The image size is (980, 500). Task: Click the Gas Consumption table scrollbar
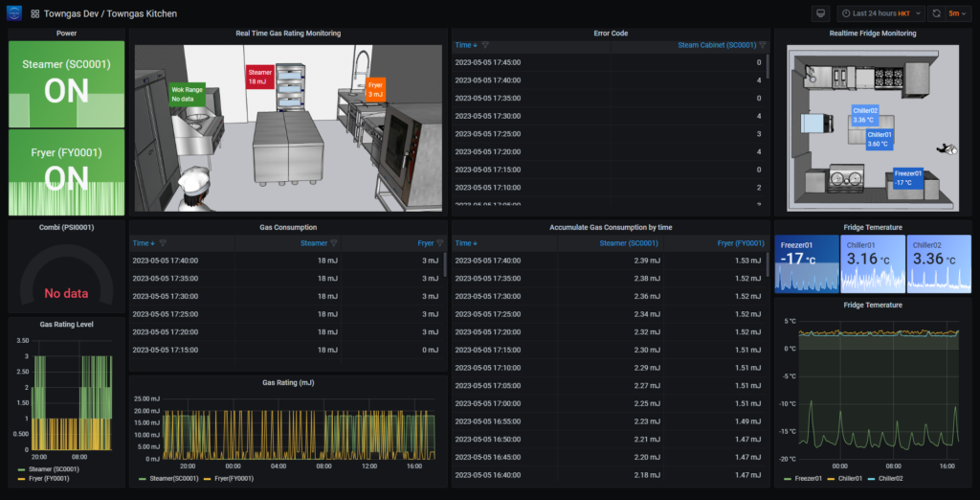coord(444,265)
